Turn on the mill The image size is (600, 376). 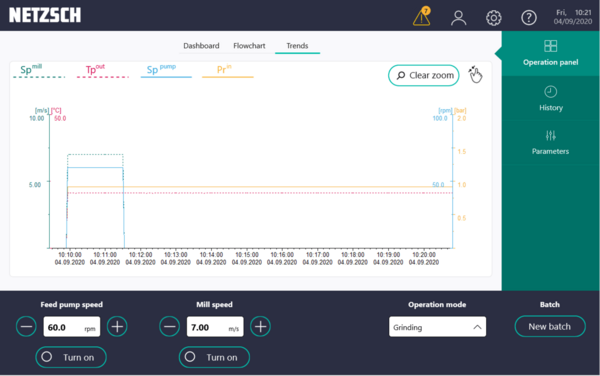pos(214,357)
